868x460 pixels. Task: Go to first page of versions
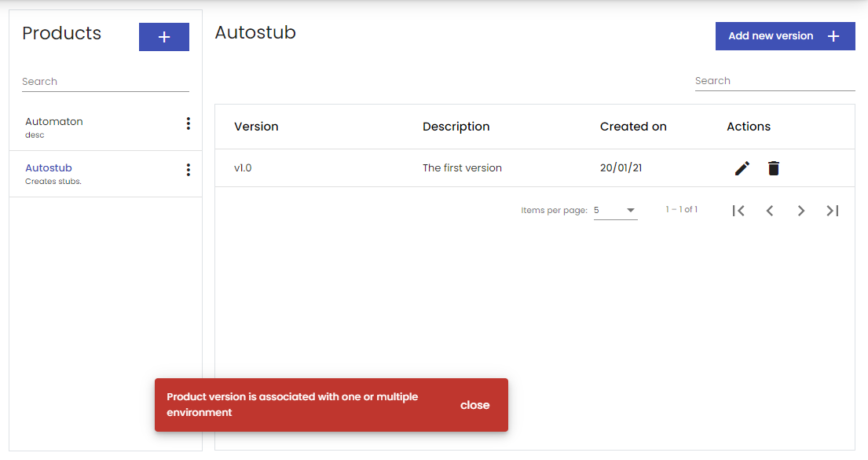(738, 211)
